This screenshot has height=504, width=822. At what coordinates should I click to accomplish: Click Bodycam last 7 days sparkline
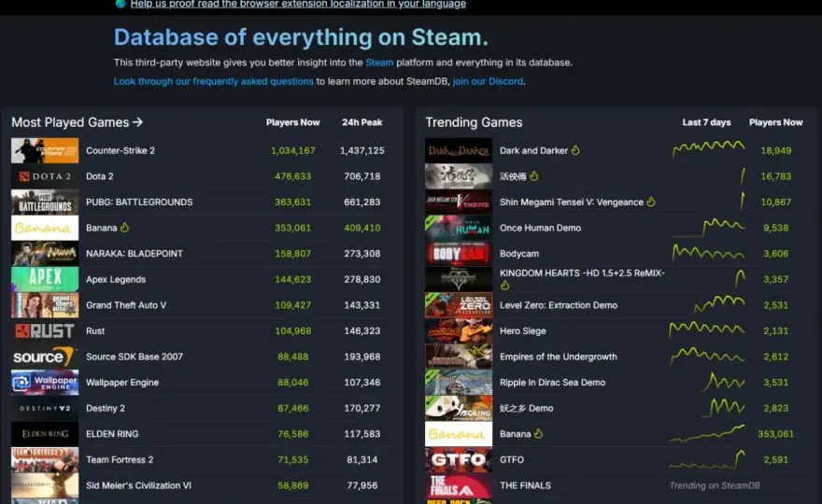[708, 253]
